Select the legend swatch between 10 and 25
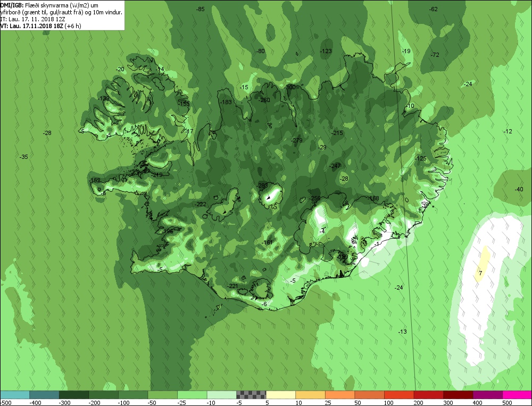Screen dimensions: 532x406 click(311, 395)
